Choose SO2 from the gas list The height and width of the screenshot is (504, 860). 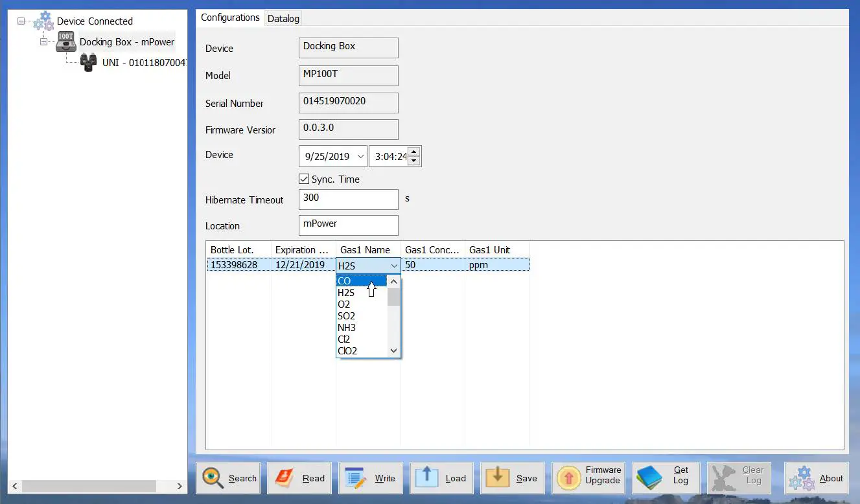347,316
